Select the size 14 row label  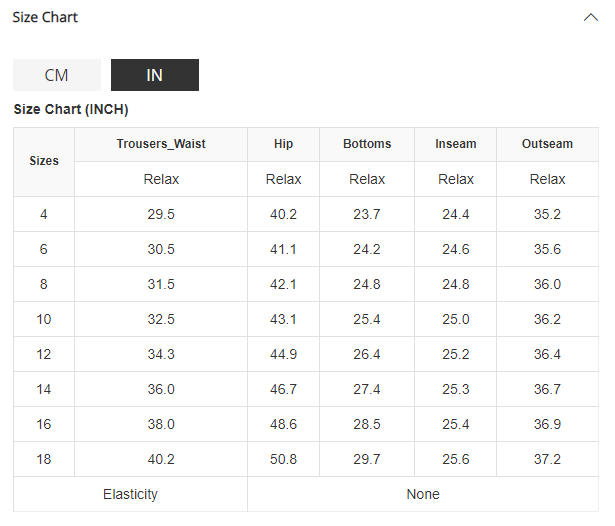[x=44, y=389]
